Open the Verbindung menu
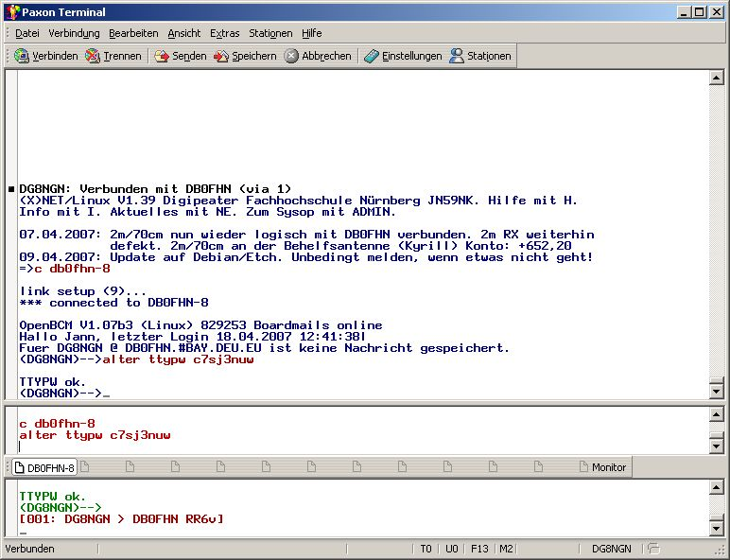The height and width of the screenshot is (560, 730). pyautogui.click(x=74, y=33)
